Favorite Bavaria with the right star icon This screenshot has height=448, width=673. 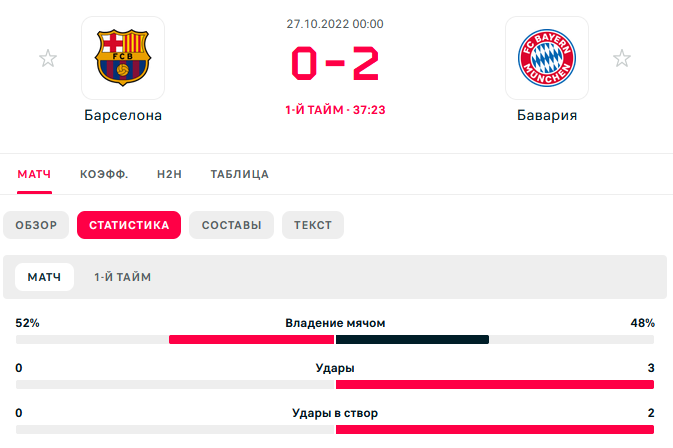[x=622, y=59]
